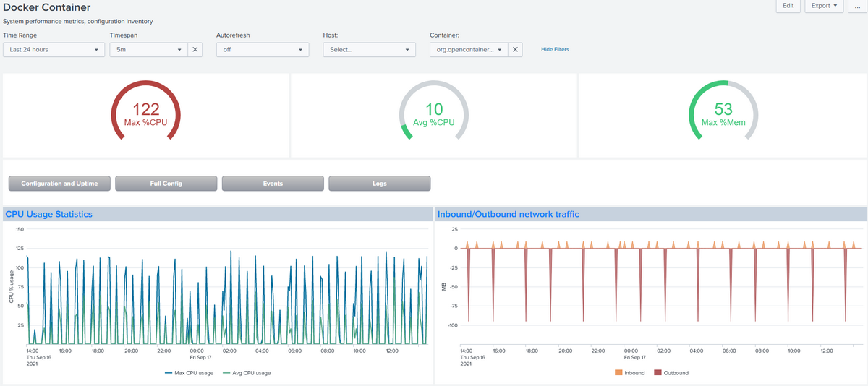Clear the Container filter selection
The width and height of the screenshot is (868, 386).
point(515,50)
